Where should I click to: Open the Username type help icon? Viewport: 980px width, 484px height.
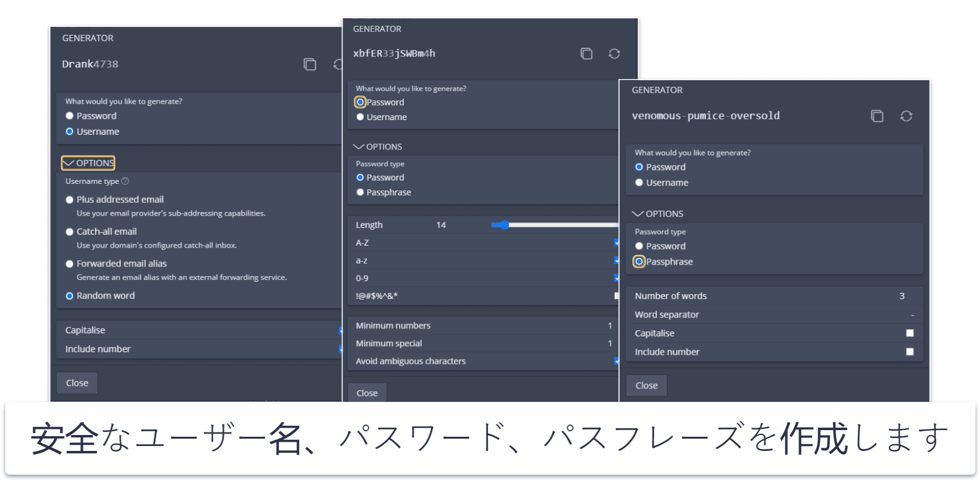pyautogui.click(x=125, y=181)
